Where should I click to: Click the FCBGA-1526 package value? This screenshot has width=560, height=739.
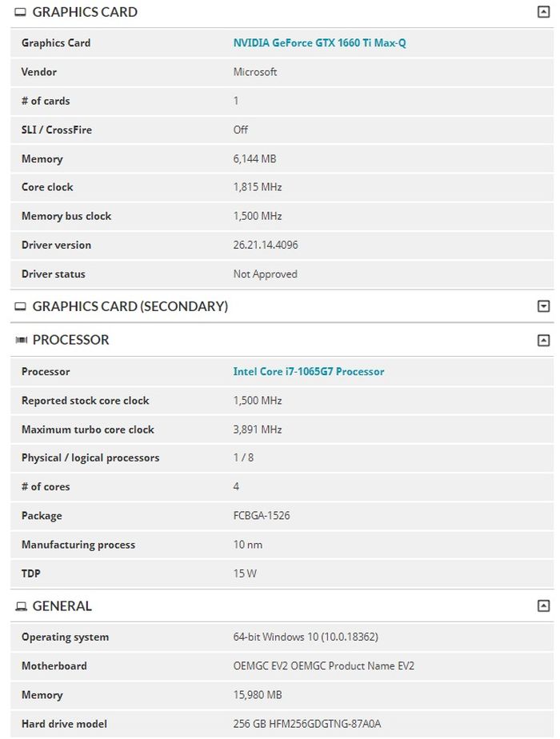(262, 516)
